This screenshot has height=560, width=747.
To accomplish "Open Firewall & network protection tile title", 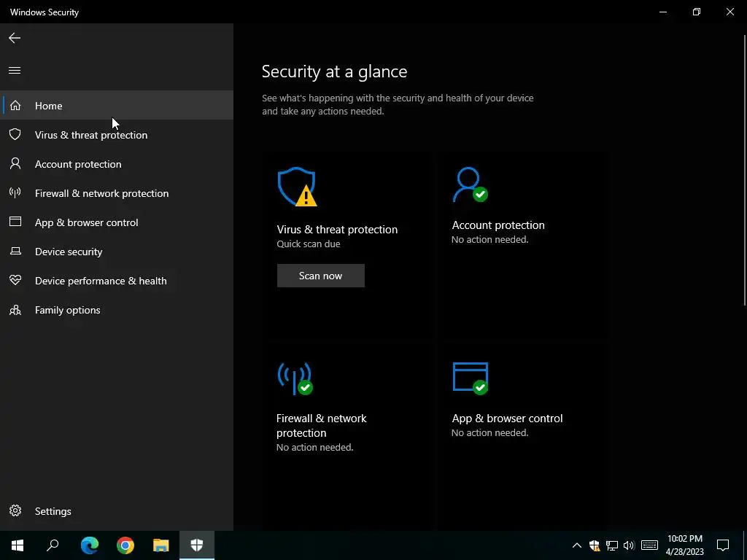I will pyautogui.click(x=322, y=425).
